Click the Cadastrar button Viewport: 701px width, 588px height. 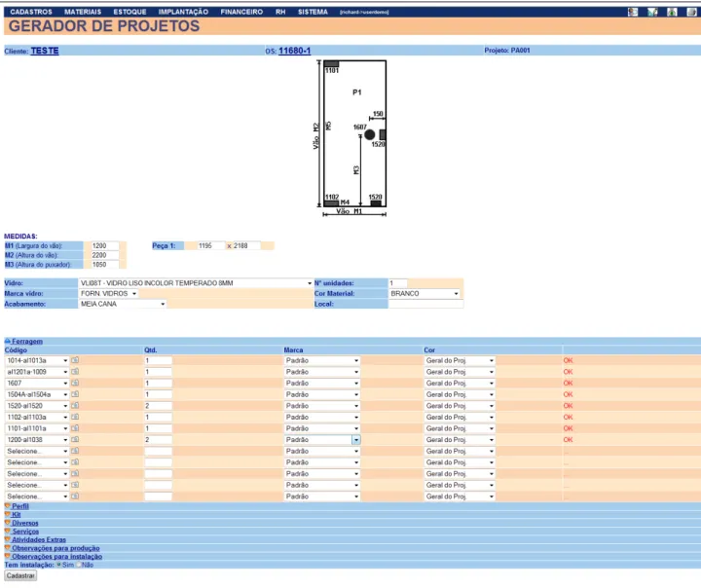(x=20, y=576)
